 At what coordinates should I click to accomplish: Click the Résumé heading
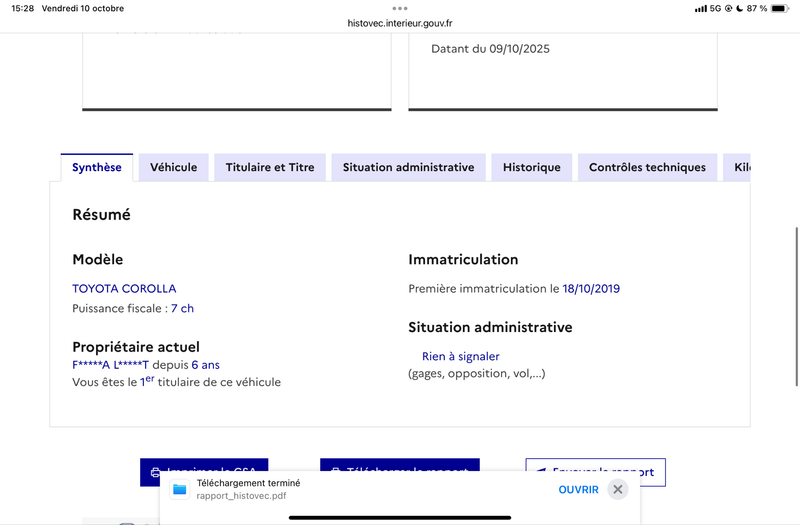click(101, 215)
